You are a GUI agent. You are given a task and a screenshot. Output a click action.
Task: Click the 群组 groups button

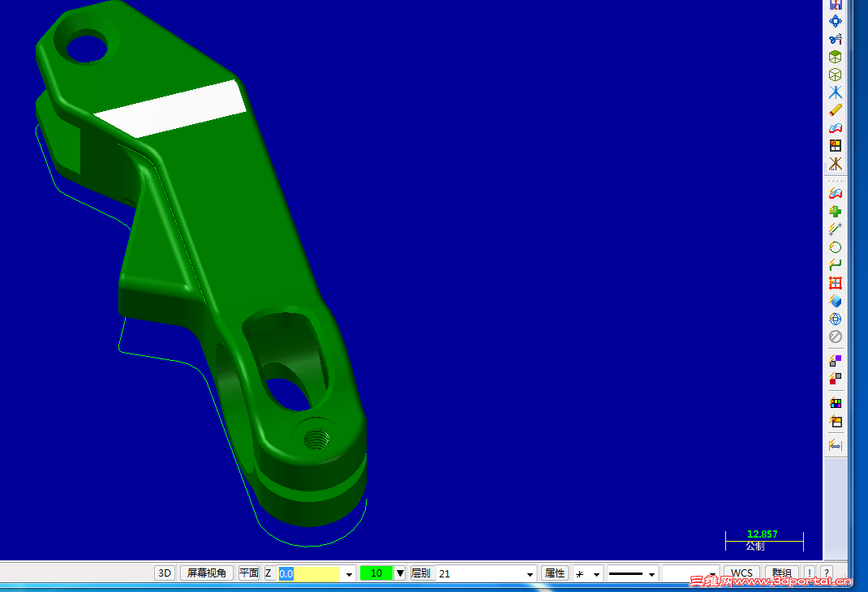[781, 573]
